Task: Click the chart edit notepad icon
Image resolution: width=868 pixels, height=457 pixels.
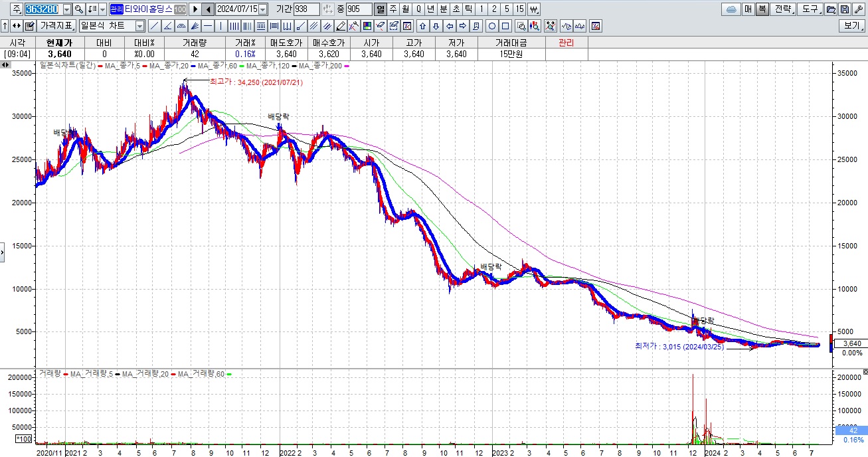Action: tap(29, 26)
